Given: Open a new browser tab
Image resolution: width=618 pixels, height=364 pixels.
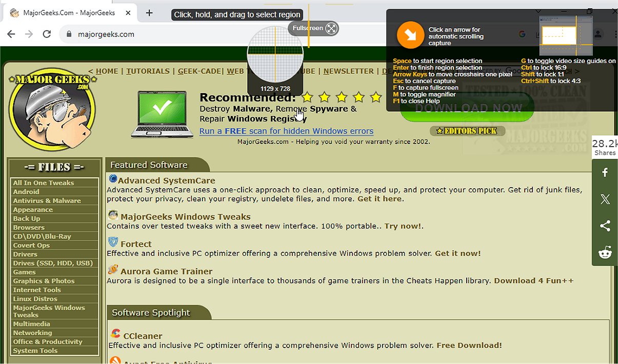Looking at the screenshot, I should (x=149, y=13).
